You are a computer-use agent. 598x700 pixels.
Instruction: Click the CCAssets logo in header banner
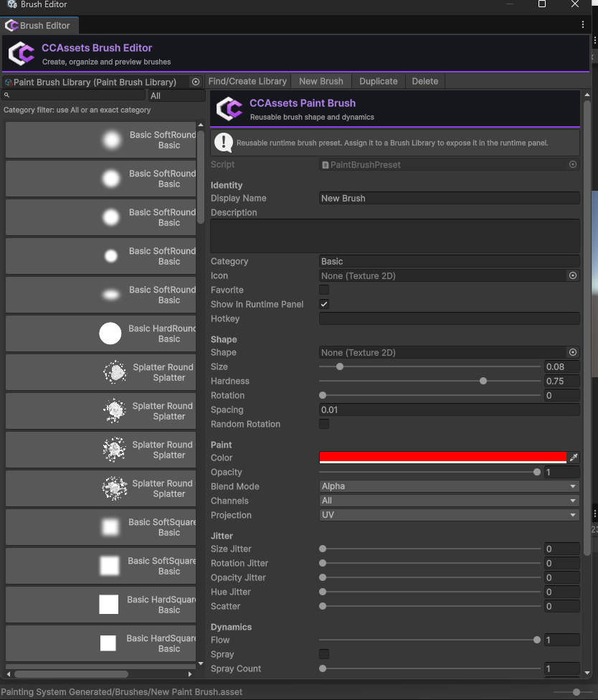tap(21, 54)
